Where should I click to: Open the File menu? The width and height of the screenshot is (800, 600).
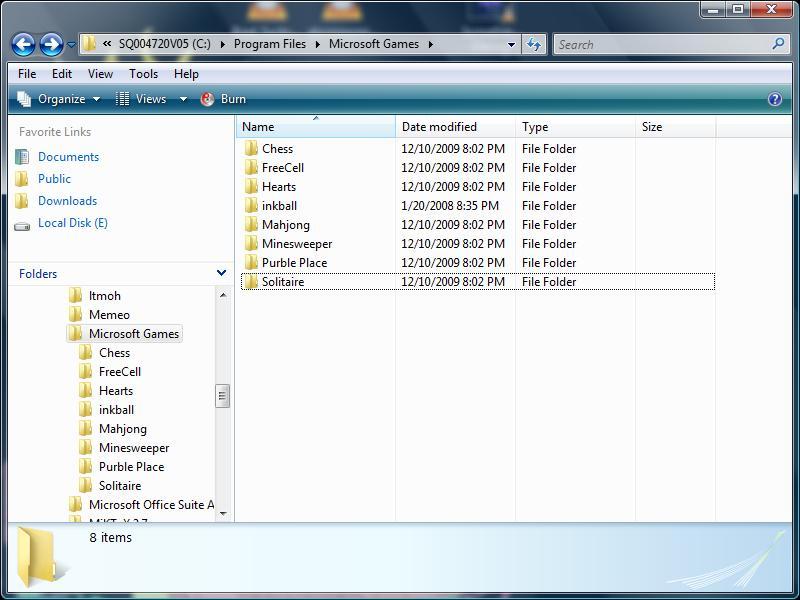click(27, 74)
